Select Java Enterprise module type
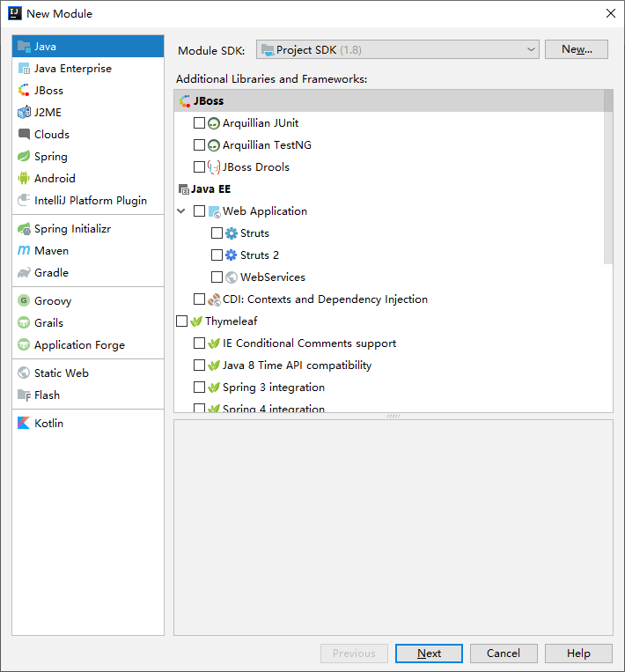The width and height of the screenshot is (625, 672). [x=73, y=69]
